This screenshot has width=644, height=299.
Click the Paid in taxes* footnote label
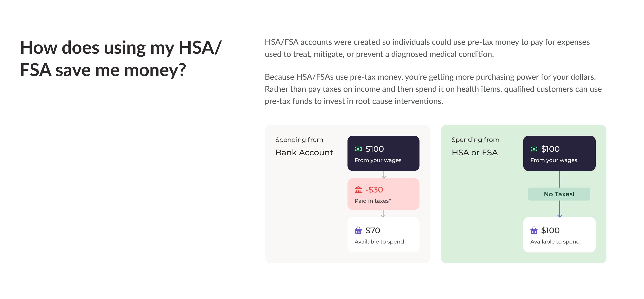pos(373,201)
